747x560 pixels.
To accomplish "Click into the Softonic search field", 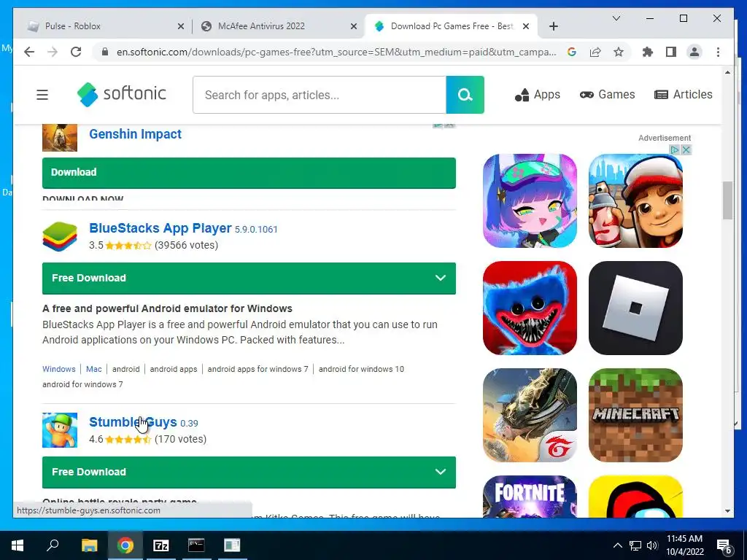I will (x=320, y=95).
